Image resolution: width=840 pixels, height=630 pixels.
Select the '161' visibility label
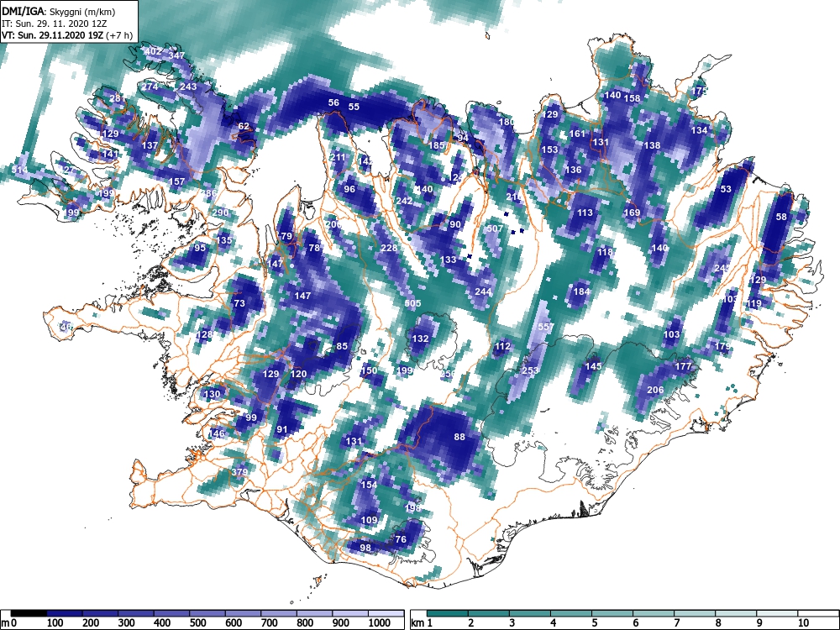(x=577, y=134)
